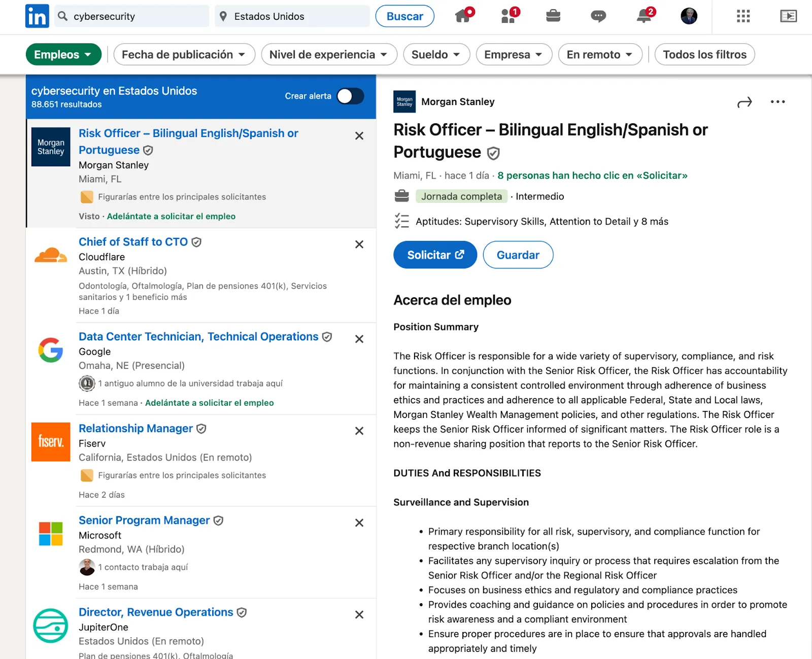Click 8 personas han hecho clic link
The height and width of the screenshot is (659, 812).
pyautogui.click(x=592, y=176)
